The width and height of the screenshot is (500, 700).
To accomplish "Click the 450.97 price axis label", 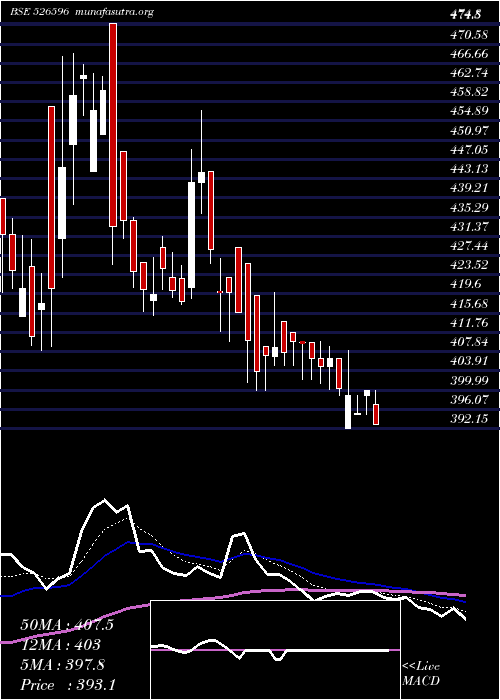I will pyautogui.click(x=469, y=130).
